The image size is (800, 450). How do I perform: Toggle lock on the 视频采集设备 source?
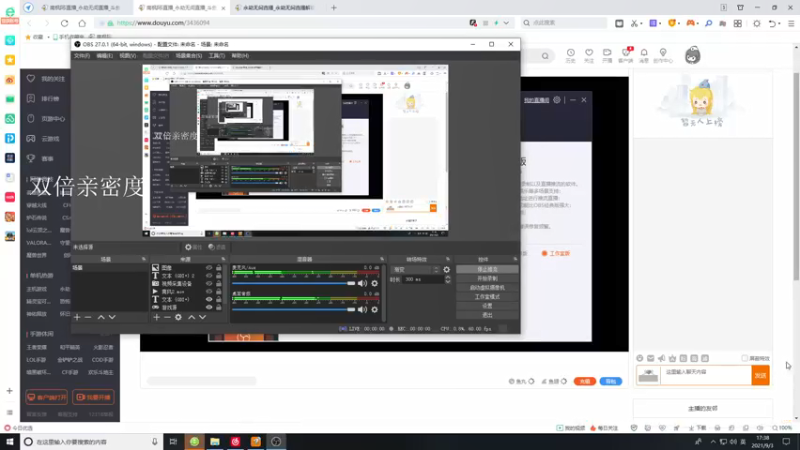[218, 284]
